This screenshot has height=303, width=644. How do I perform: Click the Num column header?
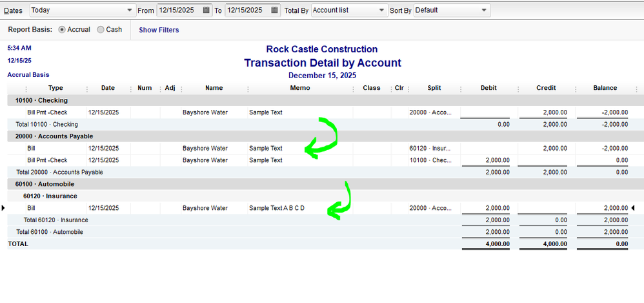145,88
